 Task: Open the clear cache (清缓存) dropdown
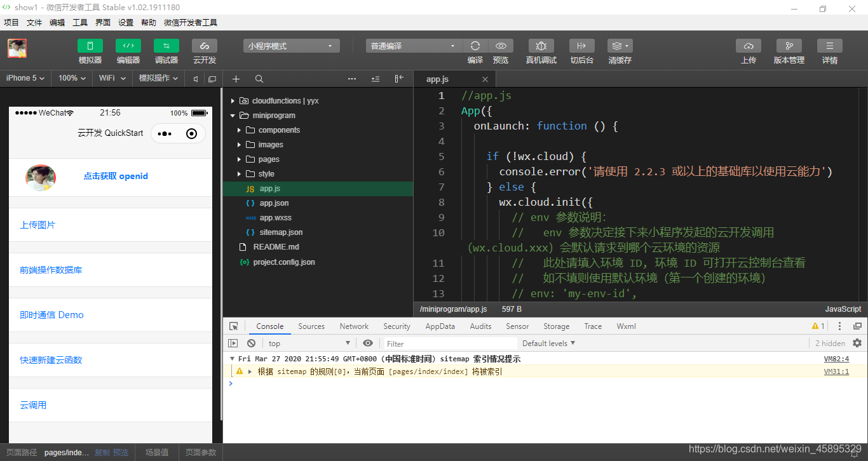(x=620, y=46)
